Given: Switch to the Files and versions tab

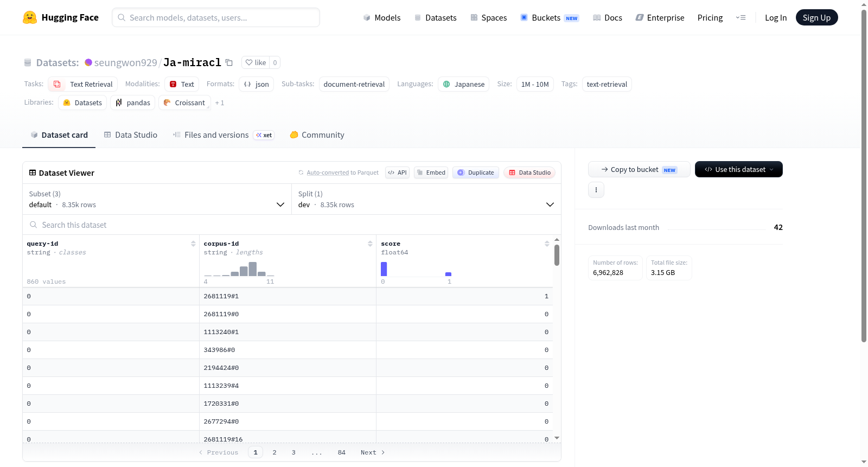Looking at the screenshot, I should pyautogui.click(x=223, y=135).
